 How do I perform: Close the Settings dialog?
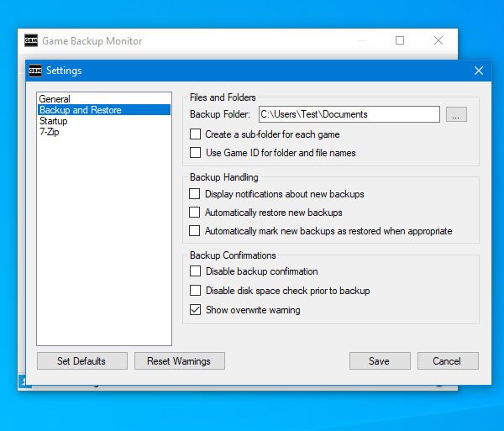[x=479, y=71]
